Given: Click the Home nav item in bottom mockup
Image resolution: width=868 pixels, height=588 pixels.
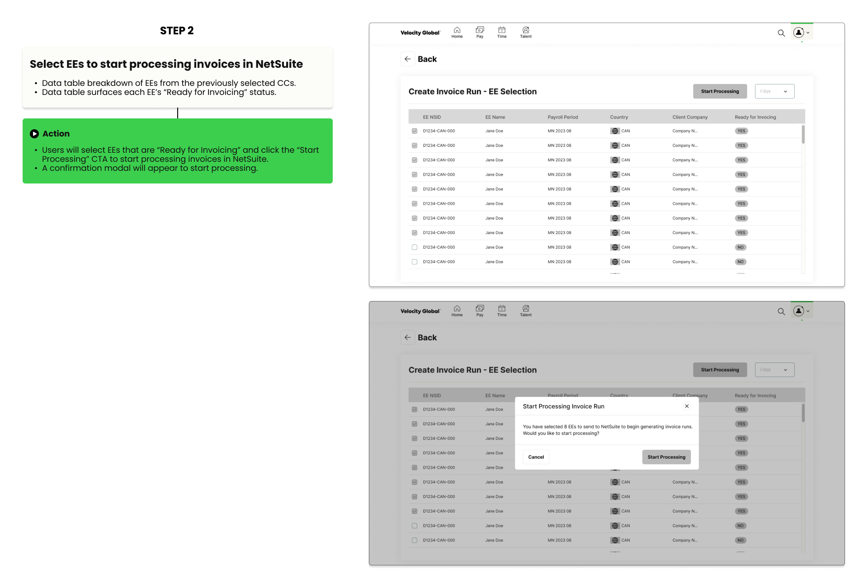Looking at the screenshot, I should point(457,310).
